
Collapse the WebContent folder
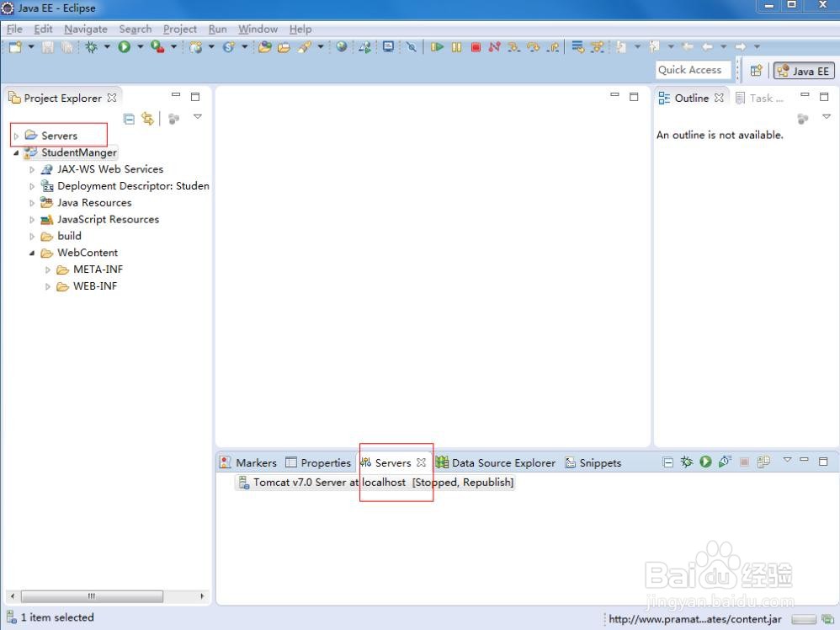pyautogui.click(x=32, y=253)
